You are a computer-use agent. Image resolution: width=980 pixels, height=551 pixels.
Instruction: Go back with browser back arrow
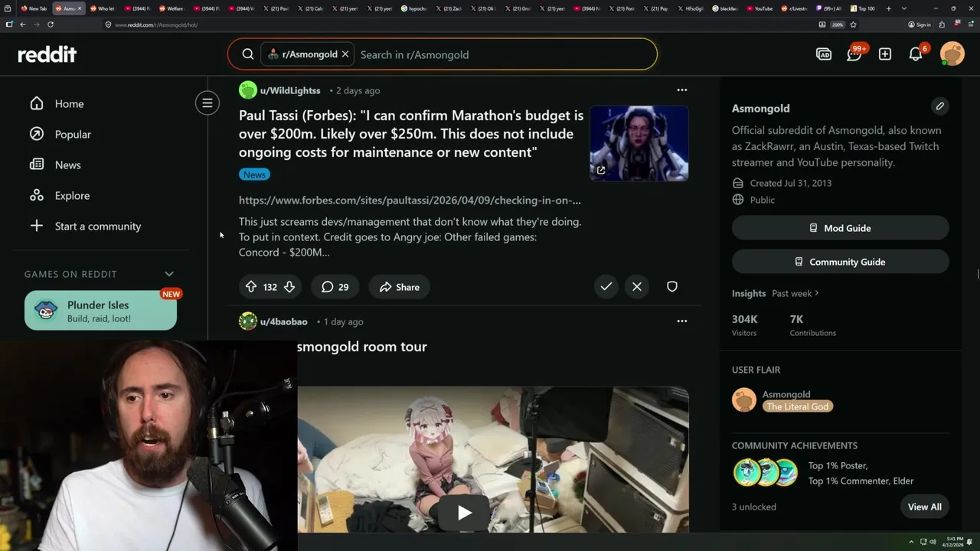click(22, 24)
